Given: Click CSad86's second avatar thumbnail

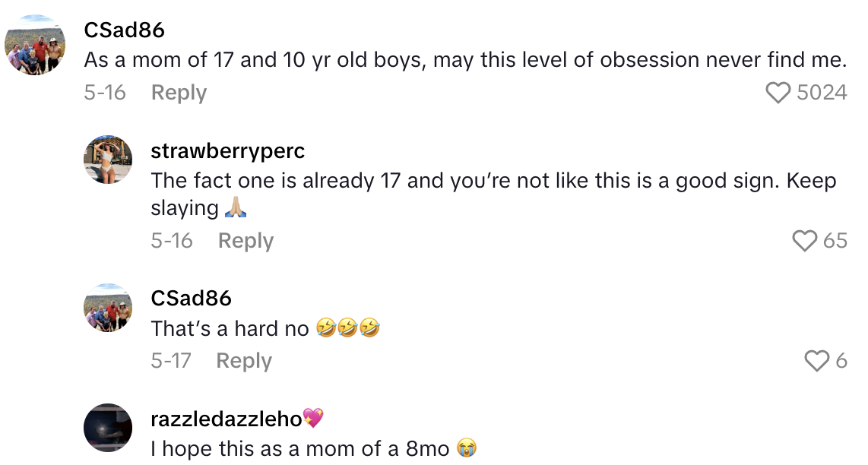Looking at the screenshot, I should coord(108,308).
